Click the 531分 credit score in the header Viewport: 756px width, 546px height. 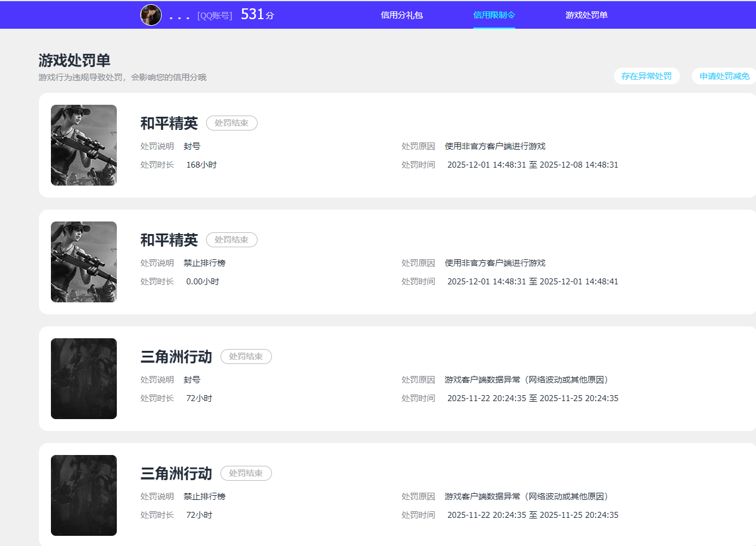click(257, 15)
